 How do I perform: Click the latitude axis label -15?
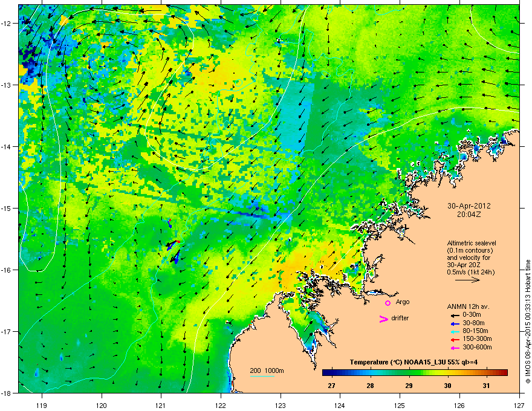click(x=7, y=208)
